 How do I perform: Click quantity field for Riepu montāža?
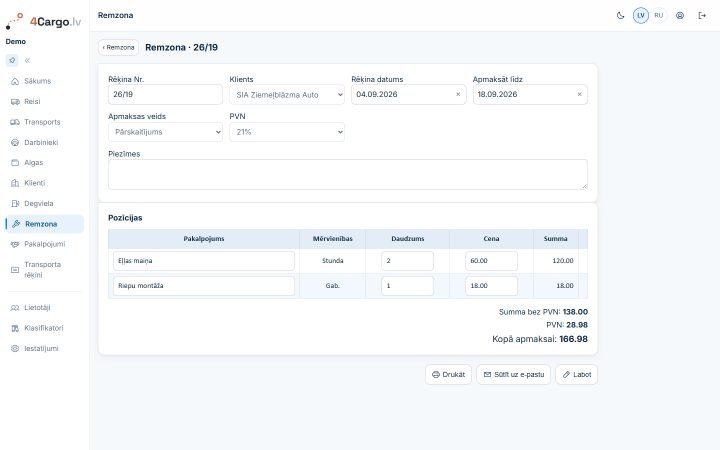tap(407, 286)
